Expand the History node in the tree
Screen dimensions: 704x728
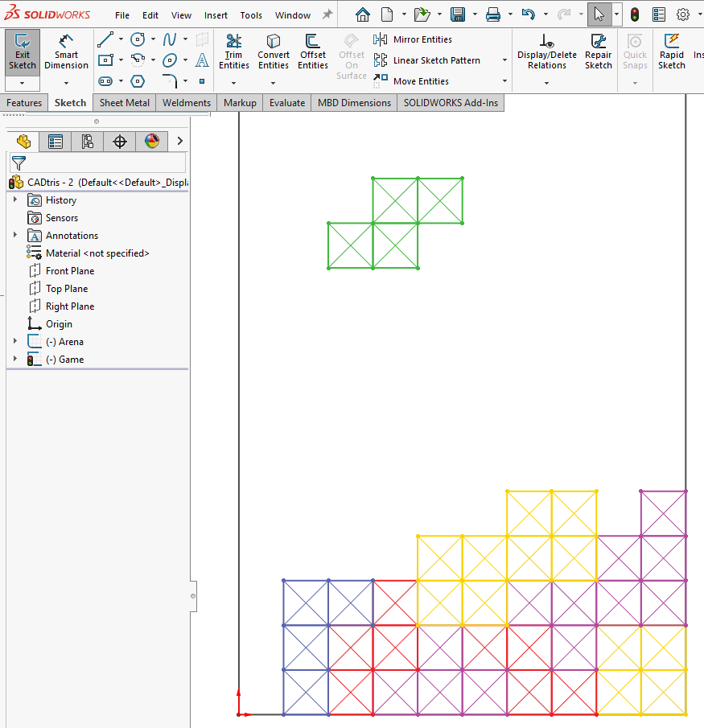(x=15, y=200)
